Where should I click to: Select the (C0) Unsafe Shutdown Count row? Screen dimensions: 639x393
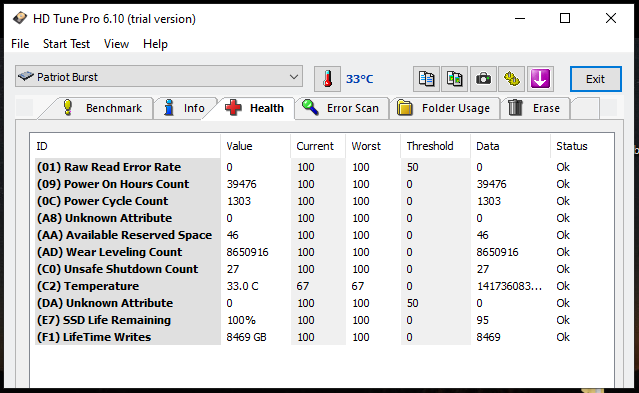324,269
